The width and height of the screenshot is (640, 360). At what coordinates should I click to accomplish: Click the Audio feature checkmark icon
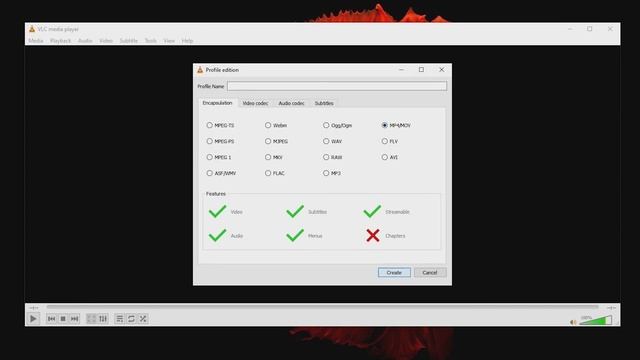point(217,236)
